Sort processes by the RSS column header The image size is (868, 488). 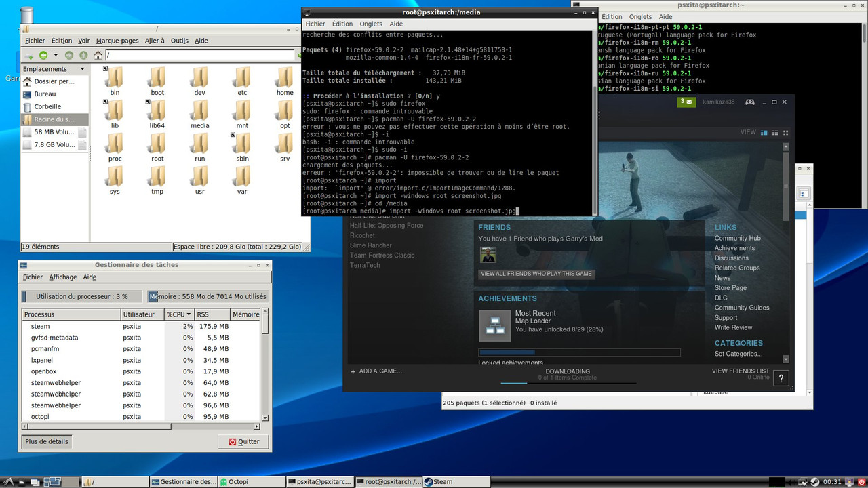212,314
